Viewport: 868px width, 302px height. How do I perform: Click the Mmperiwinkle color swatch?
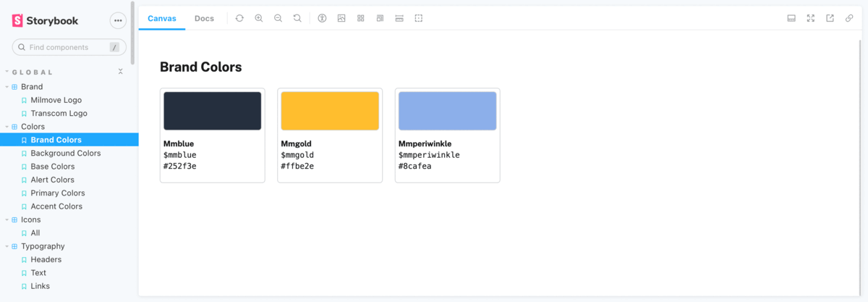tap(447, 111)
